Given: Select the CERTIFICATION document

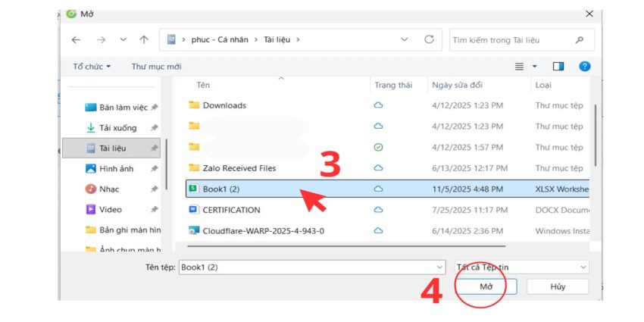Looking at the screenshot, I should tap(231, 210).
